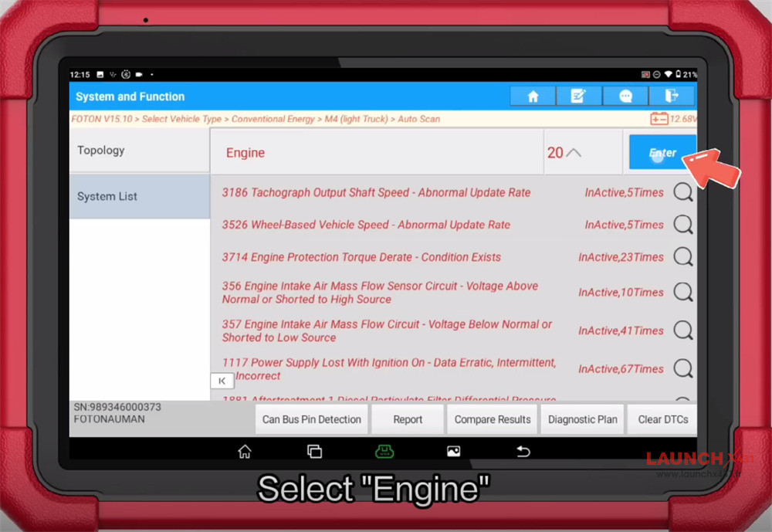Search code 3186 Tachograph Output Shaft Speed
This screenshot has height=532, width=772.
point(683,192)
